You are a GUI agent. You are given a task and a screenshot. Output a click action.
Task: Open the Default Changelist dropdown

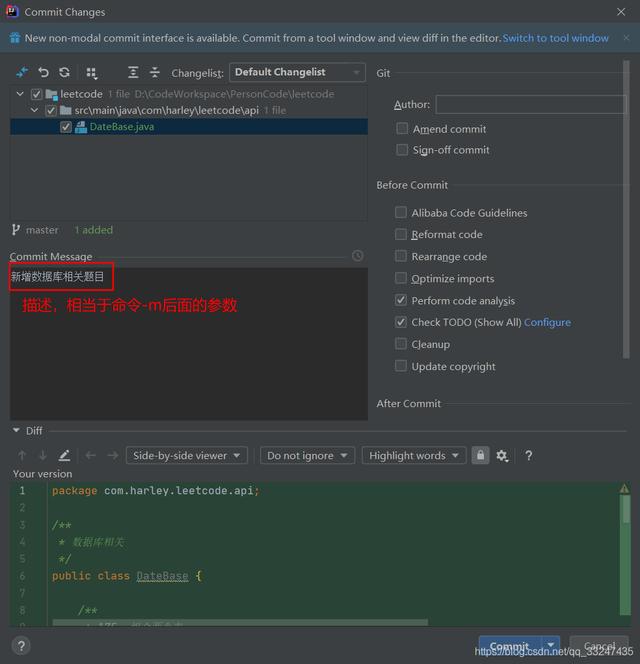click(297, 72)
